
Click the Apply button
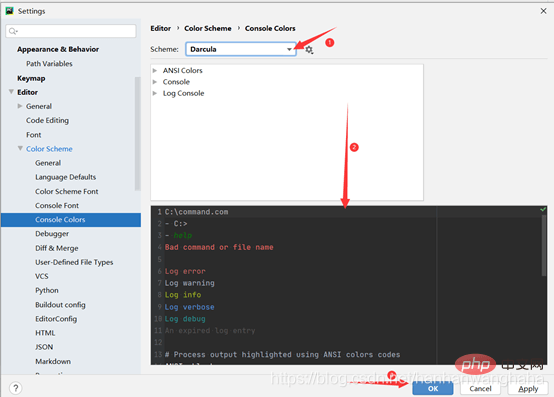click(528, 389)
